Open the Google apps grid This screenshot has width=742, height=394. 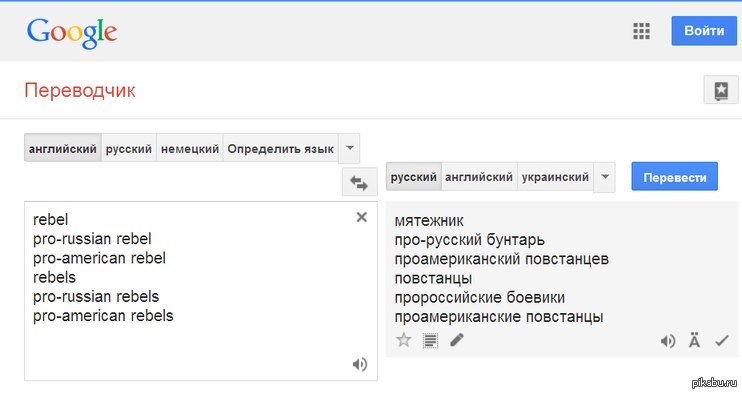pos(641,31)
